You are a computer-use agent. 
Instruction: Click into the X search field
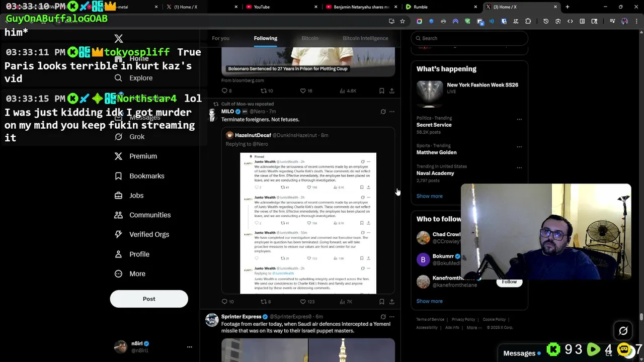pos(469,38)
